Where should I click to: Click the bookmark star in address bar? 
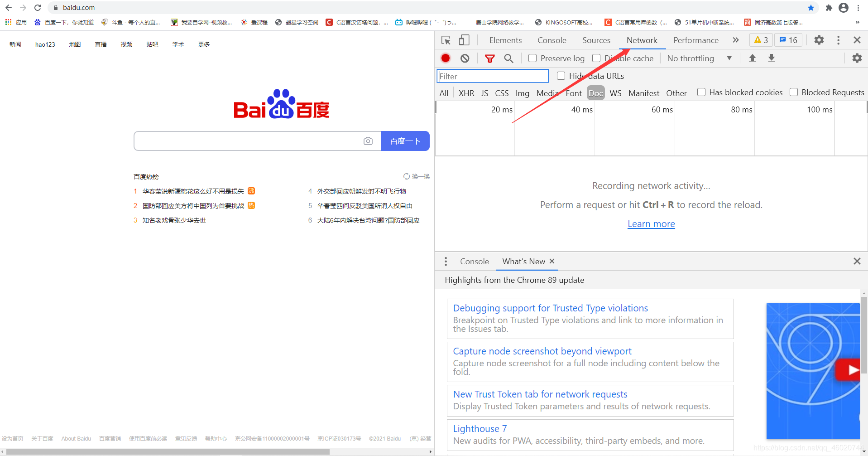pyautogui.click(x=811, y=8)
